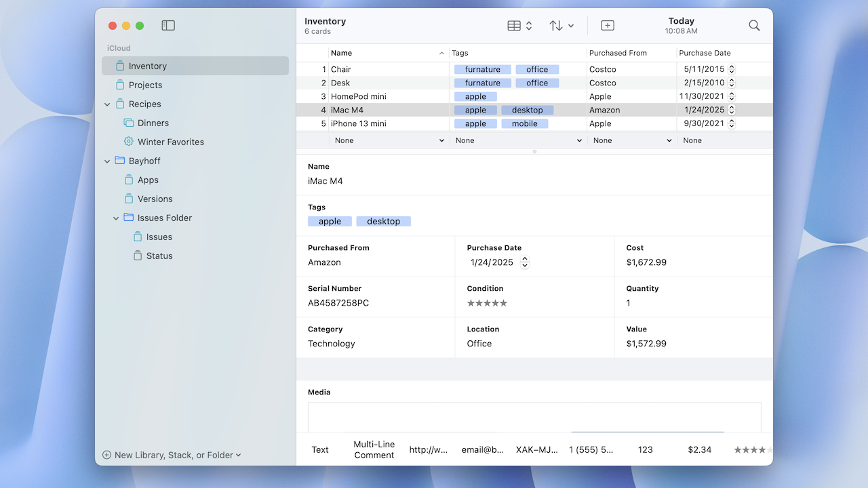The width and height of the screenshot is (868, 488).
Task: Collapse the Recipes tree item
Action: [x=107, y=104]
